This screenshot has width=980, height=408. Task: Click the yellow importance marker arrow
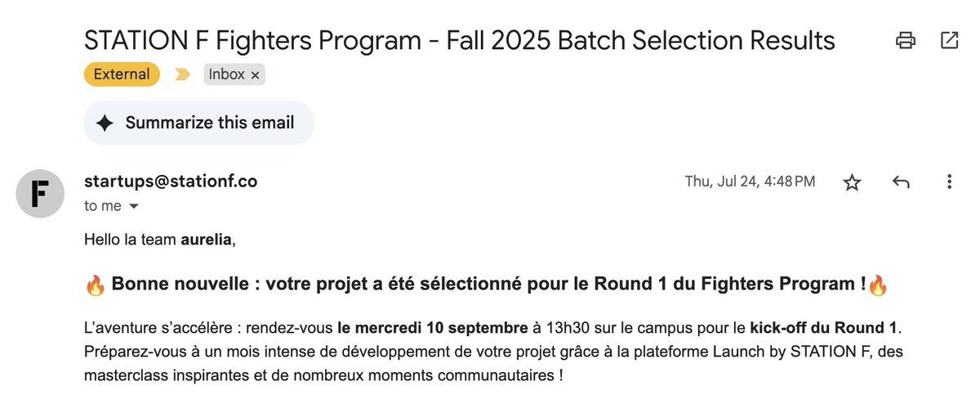pyautogui.click(x=182, y=74)
